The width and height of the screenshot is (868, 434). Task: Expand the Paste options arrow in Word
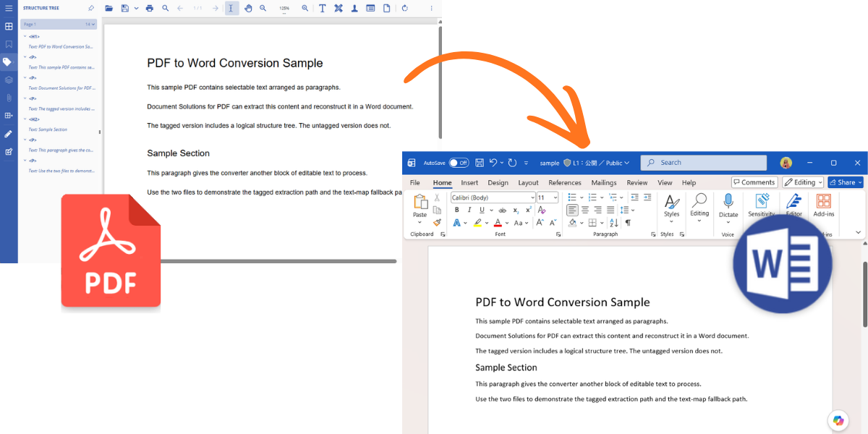(x=420, y=222)
